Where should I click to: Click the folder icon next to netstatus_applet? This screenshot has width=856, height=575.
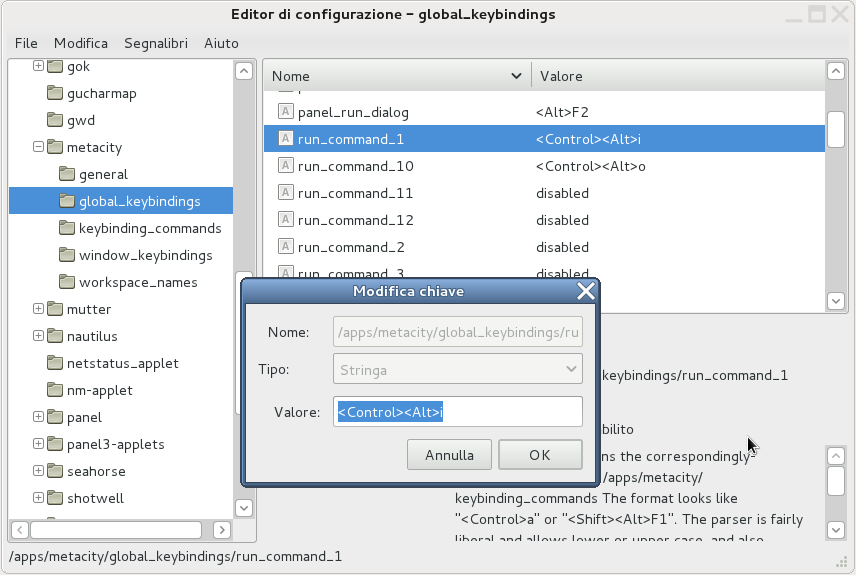click(x=55, y=363)
